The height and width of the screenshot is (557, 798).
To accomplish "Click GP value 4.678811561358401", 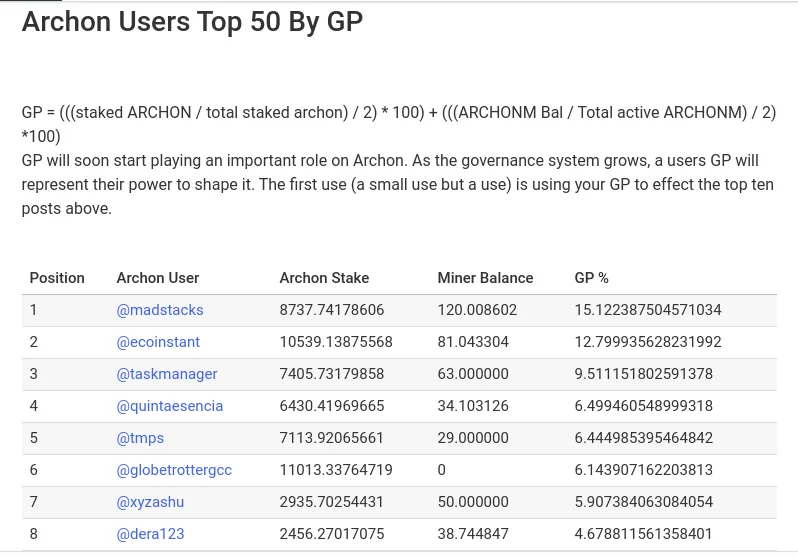I will (643, 534).
